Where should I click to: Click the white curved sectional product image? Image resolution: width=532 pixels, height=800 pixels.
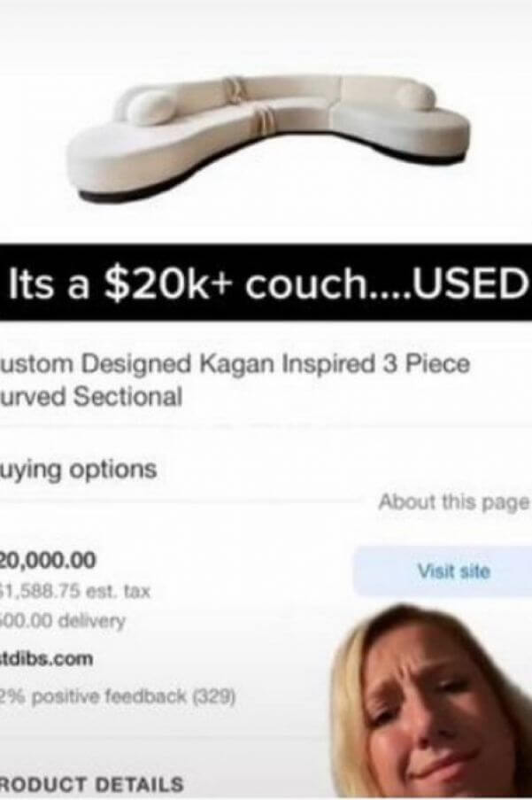[x=268, y=136]
